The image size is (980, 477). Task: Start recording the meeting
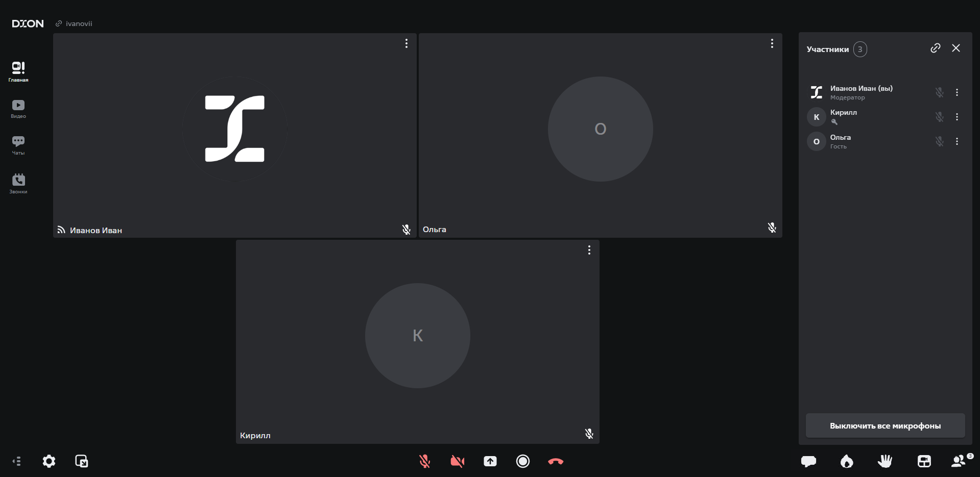tap(523, 461)
